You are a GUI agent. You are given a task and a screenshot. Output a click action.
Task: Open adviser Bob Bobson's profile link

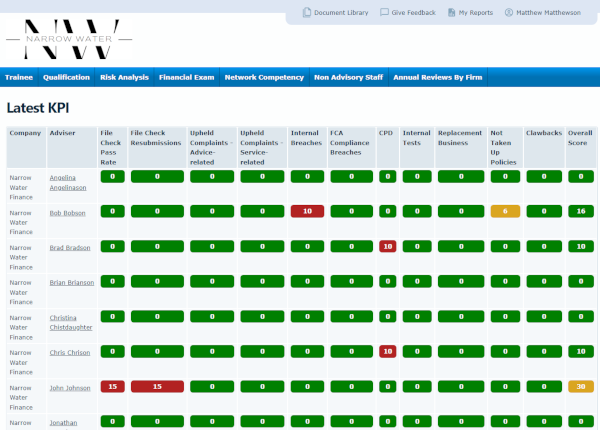pyautogui.click(x=67, y=213)
